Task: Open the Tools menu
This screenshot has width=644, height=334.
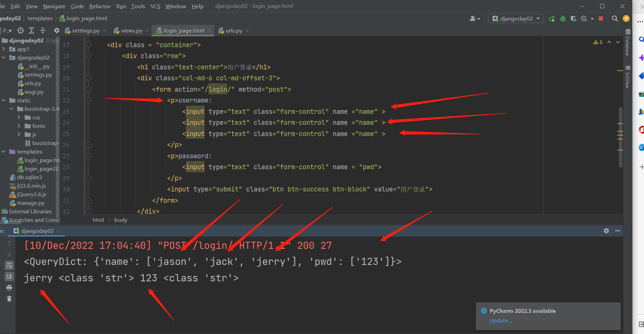Action: 138,6
